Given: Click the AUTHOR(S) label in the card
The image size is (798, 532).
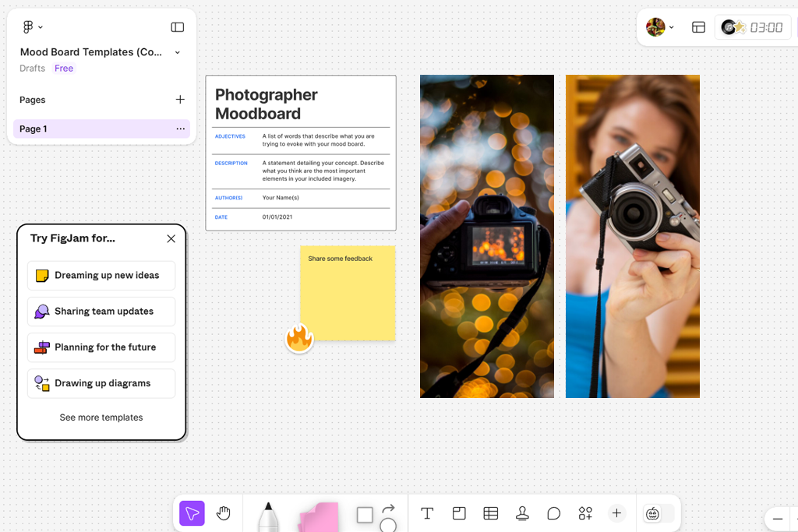Looking at the screenshot, I should point(228,198).
